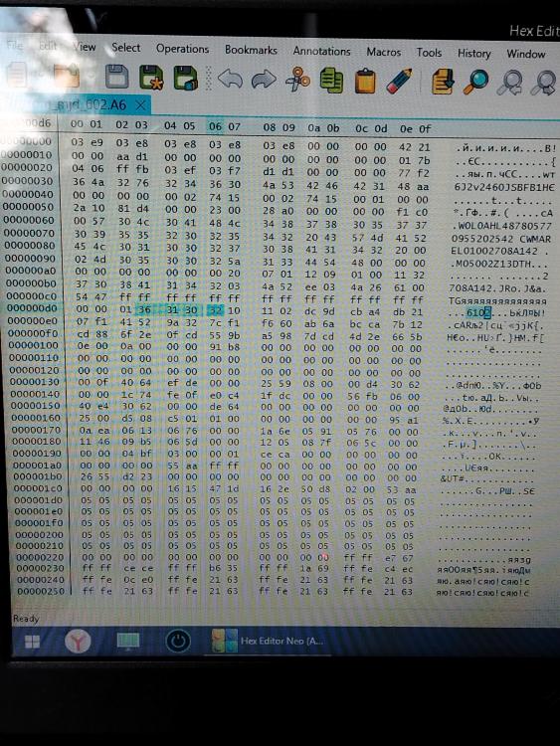Open Find with the magnifying glass icon

(475, 82)
